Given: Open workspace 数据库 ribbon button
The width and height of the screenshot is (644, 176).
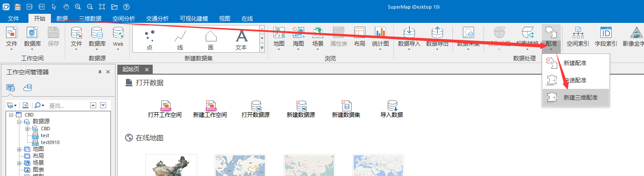Looking at the screenshot, I should pos(32,38).
